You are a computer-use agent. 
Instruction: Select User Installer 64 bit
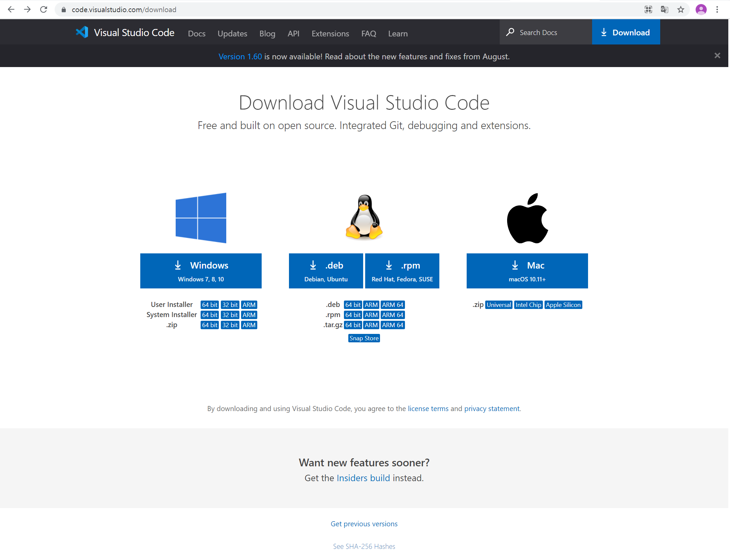point(210,305)
